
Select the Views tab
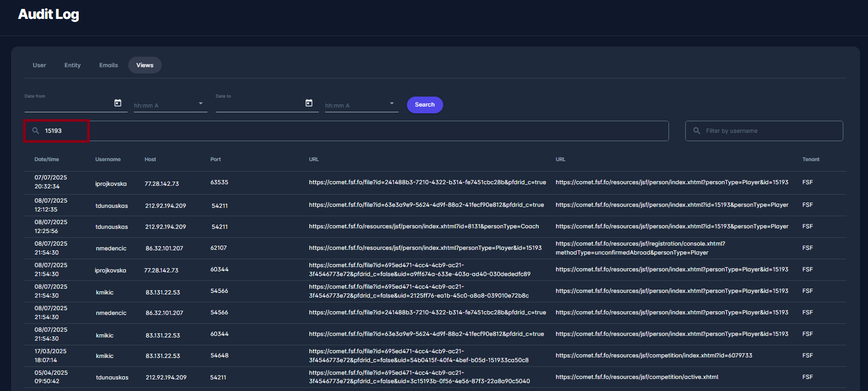click(145, 65)
